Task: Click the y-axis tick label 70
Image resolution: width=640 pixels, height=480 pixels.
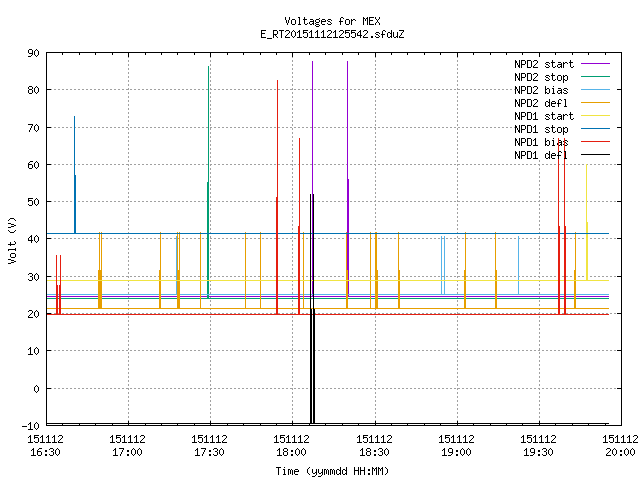Action: pos(33,128)
